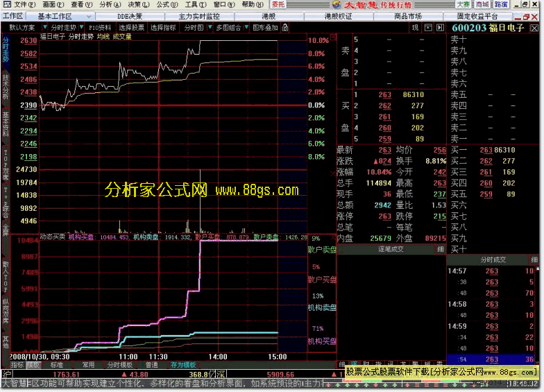Click the 商城 button
544x392 pixels.
482,4
